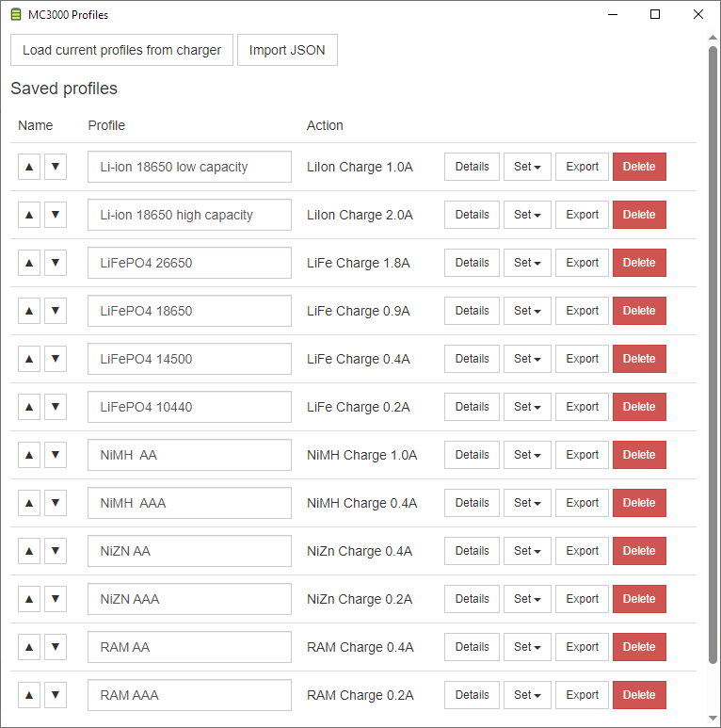Move LiFePO4 18650 profile up
The width and height of the screenshot is (721, 728).
(x=29, y=311)
